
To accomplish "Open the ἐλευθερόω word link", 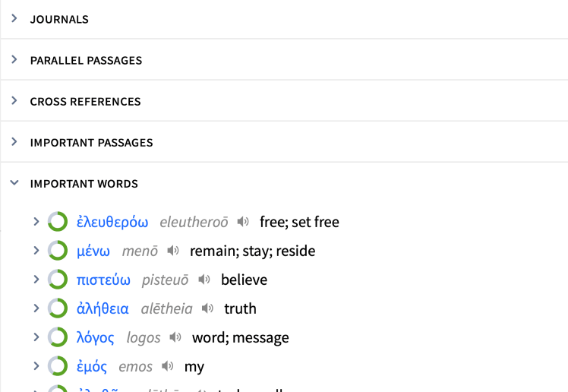I will point(112,222).
